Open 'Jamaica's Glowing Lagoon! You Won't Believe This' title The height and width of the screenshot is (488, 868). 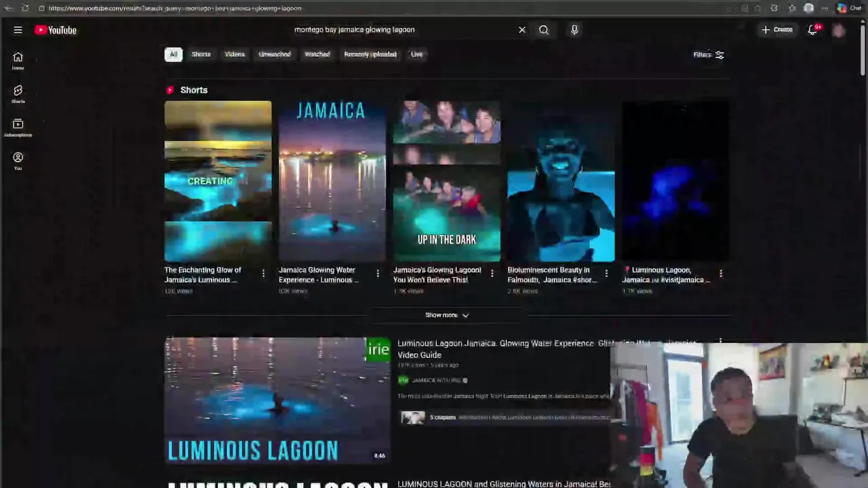(x=437, y=274)
